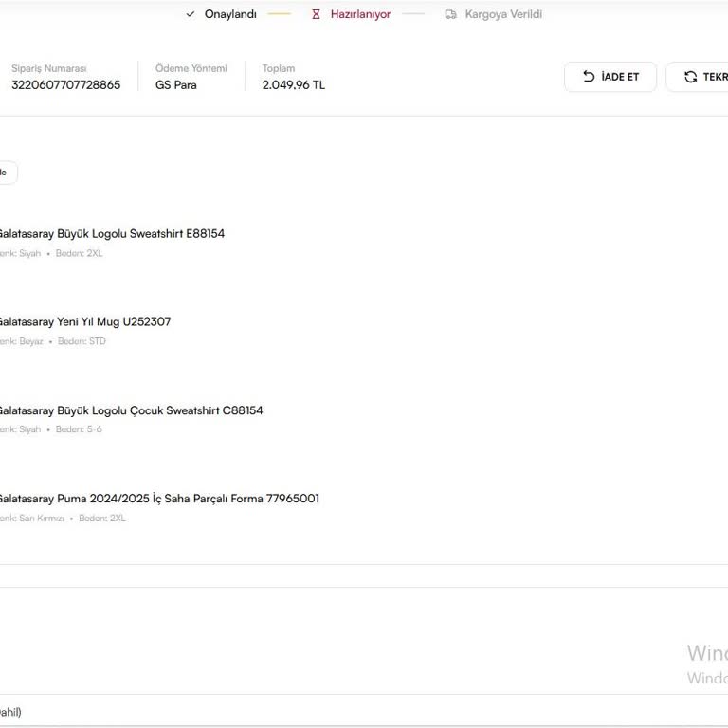Image resolution: width=728 pixels, height=728 pixels.
Task: Click the İADE ET return button
Action: 610,77
